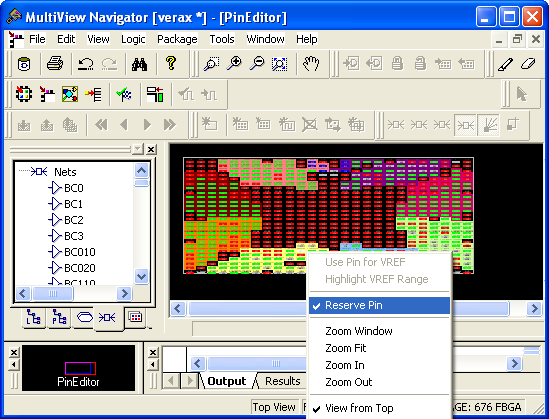Click the Zoom Out magnifier icon
This screenshot has width=549, height=419.
pos(257,64)
